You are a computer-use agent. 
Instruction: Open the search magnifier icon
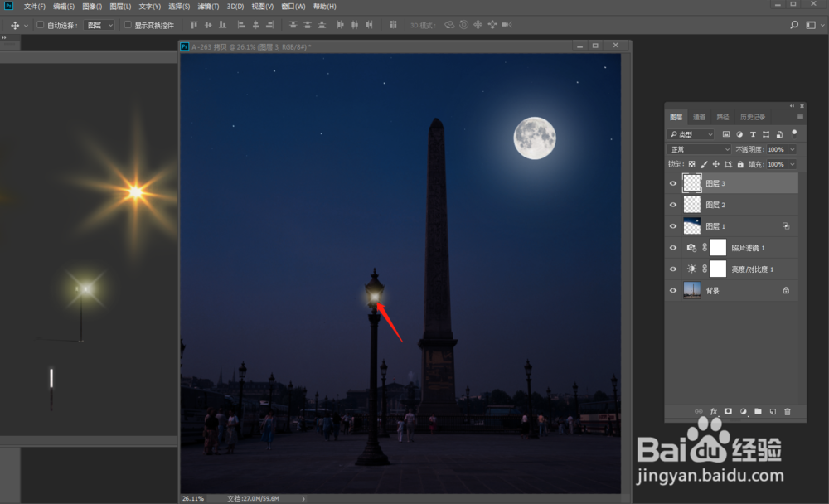pos(794,25)
